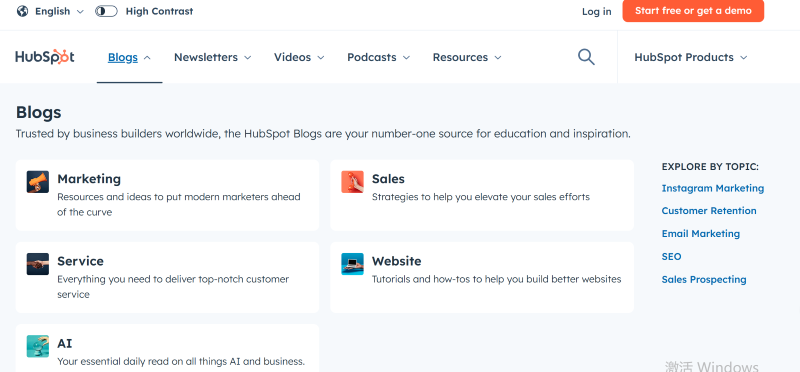Open the Customer Retention topic

[709, 211]
